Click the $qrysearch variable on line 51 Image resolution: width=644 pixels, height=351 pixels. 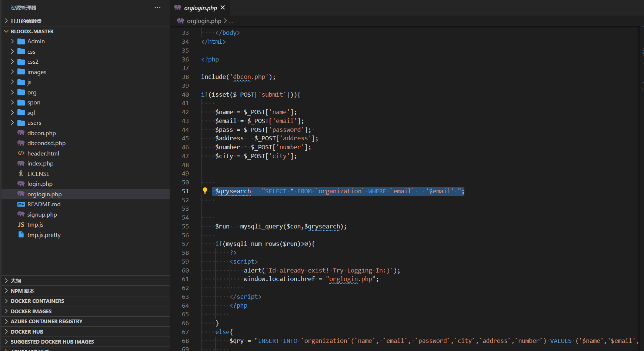point(233,191)
